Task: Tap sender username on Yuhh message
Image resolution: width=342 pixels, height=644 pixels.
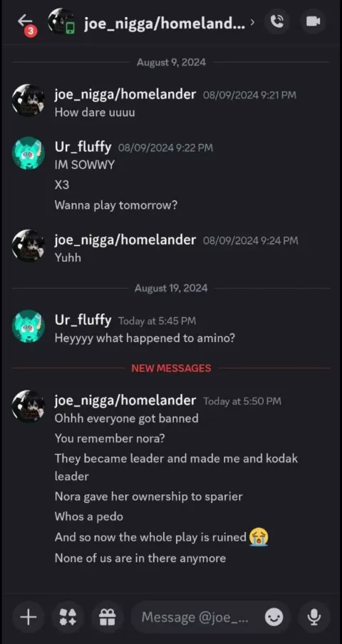Action: point(125,239)
